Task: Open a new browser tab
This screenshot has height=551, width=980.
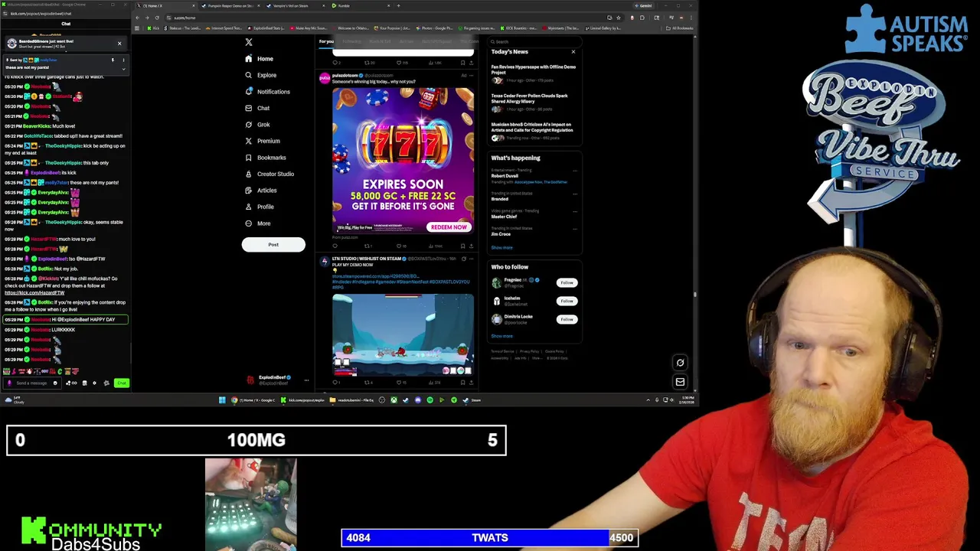Action: [x=398, y=6]
